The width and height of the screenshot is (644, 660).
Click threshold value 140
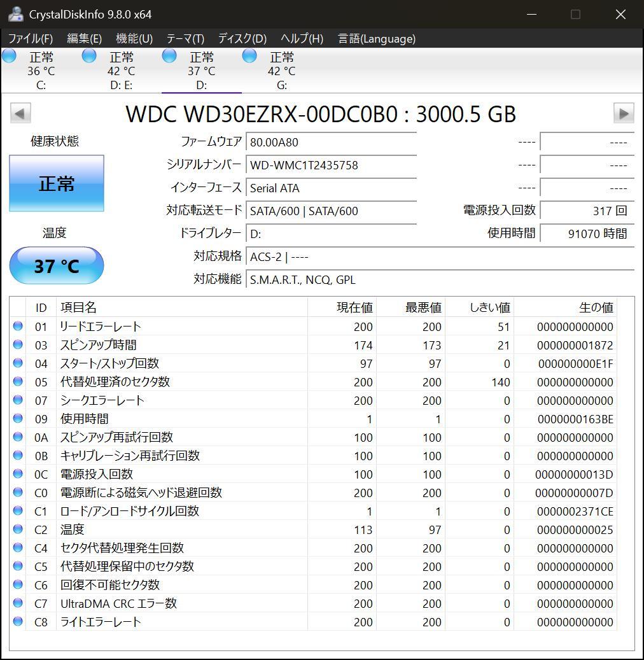500,383
